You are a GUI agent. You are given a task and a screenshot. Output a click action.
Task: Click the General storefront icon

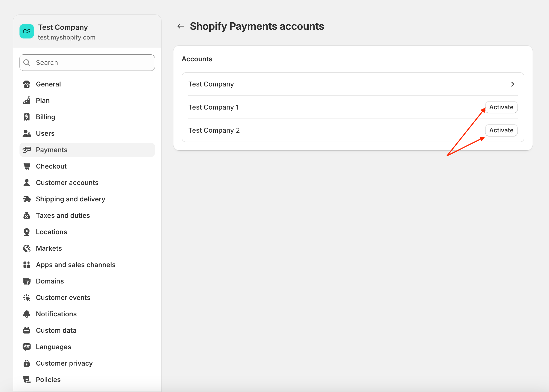click(27, 84)
